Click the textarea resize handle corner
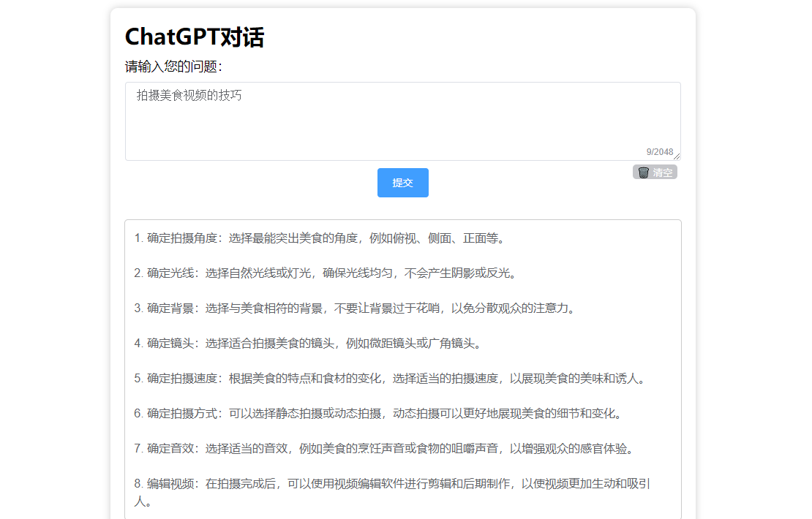812x519 pixels. [677, 156]
